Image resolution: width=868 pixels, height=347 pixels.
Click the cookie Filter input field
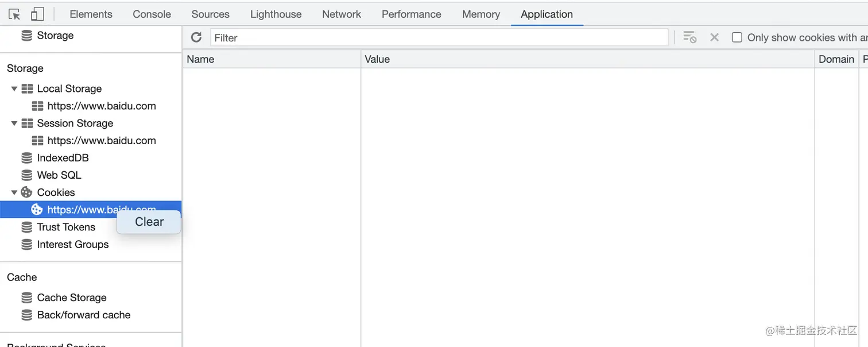click(439, 37)
